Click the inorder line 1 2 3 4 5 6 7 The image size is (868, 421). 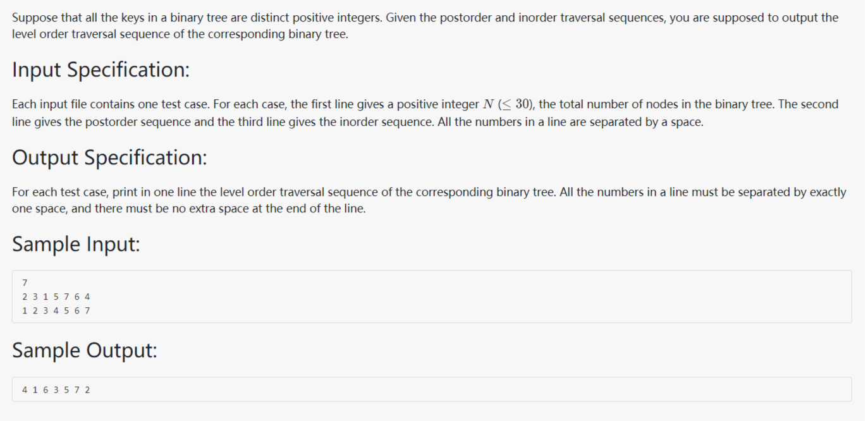pyautogui.click(x=56, y=310)
